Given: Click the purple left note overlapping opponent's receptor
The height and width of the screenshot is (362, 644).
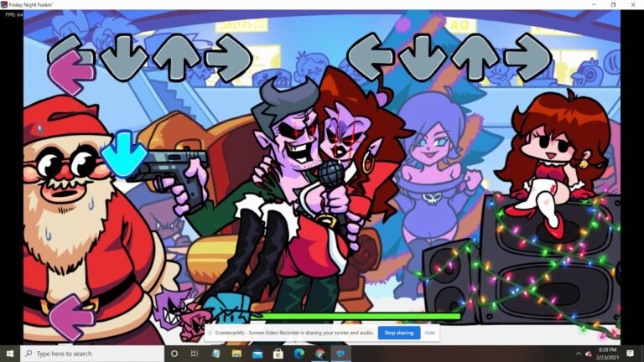Looking at the screenshot, I should [71, 73].
